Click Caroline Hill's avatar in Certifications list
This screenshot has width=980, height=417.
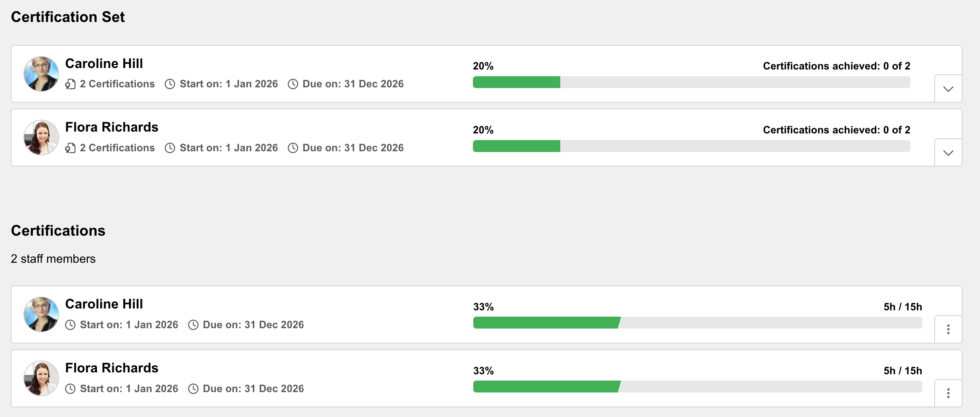pos(41,314)
